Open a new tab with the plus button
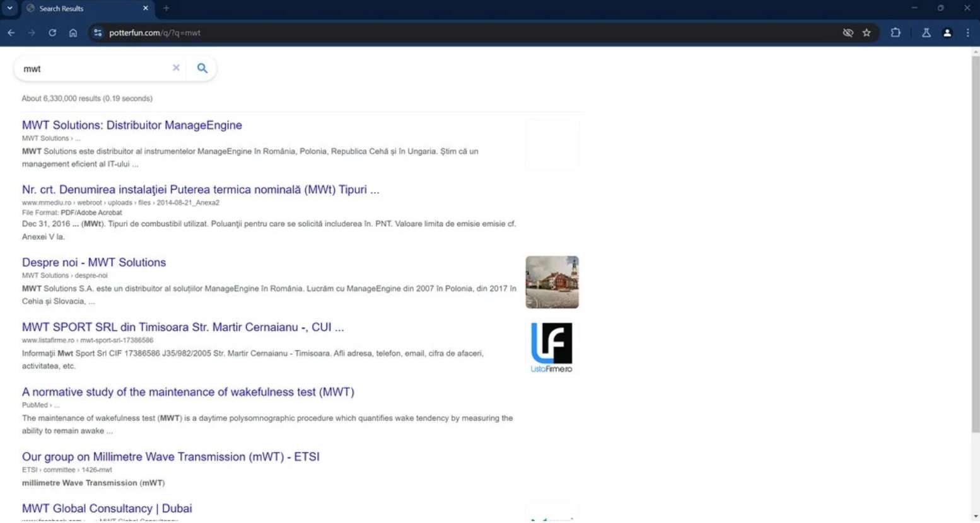Viewport: 980px width, 523px height. pos(166,8)
